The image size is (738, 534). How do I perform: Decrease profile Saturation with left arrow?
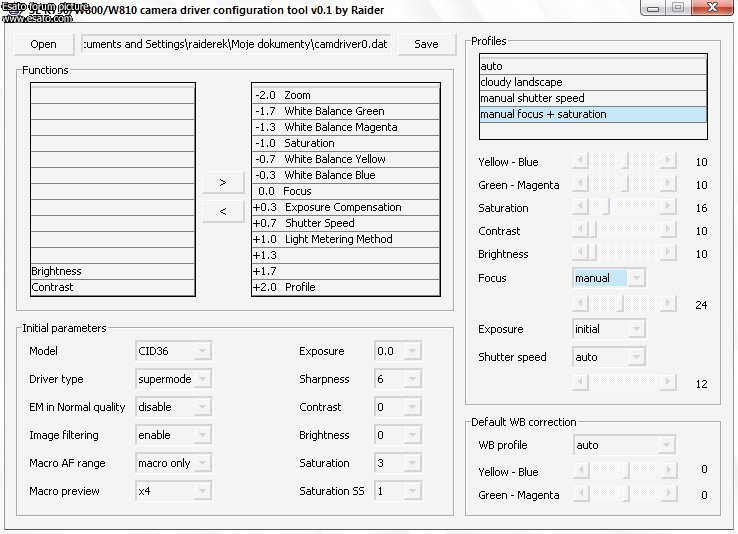pos(580,207)
